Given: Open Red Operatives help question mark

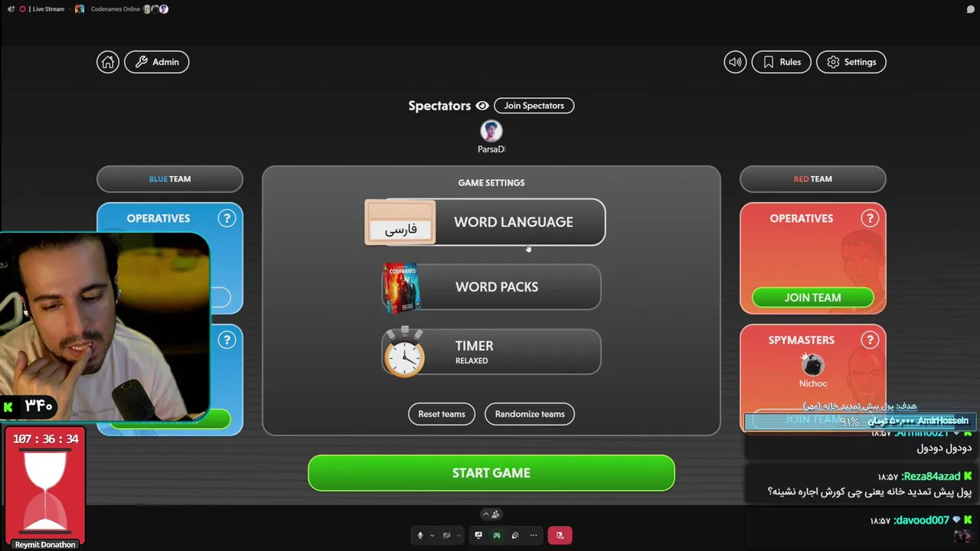Looking at the screenshot, I should 870,219.
